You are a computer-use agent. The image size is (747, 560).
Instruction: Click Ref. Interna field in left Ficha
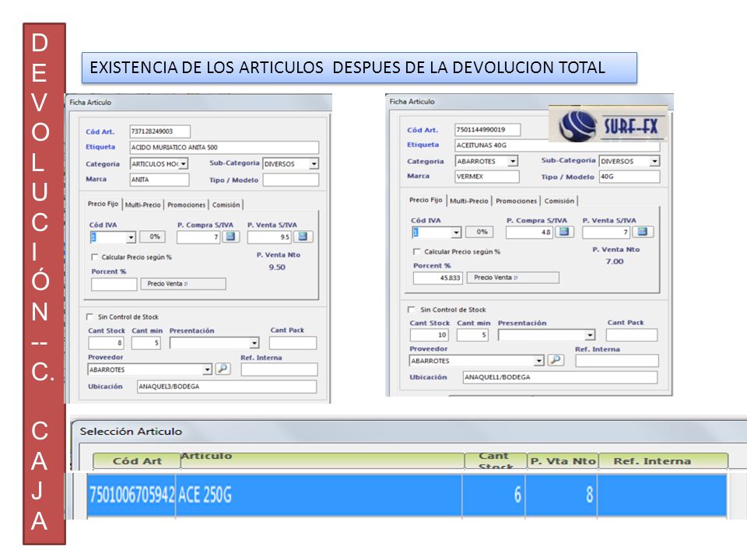(279, 369)
